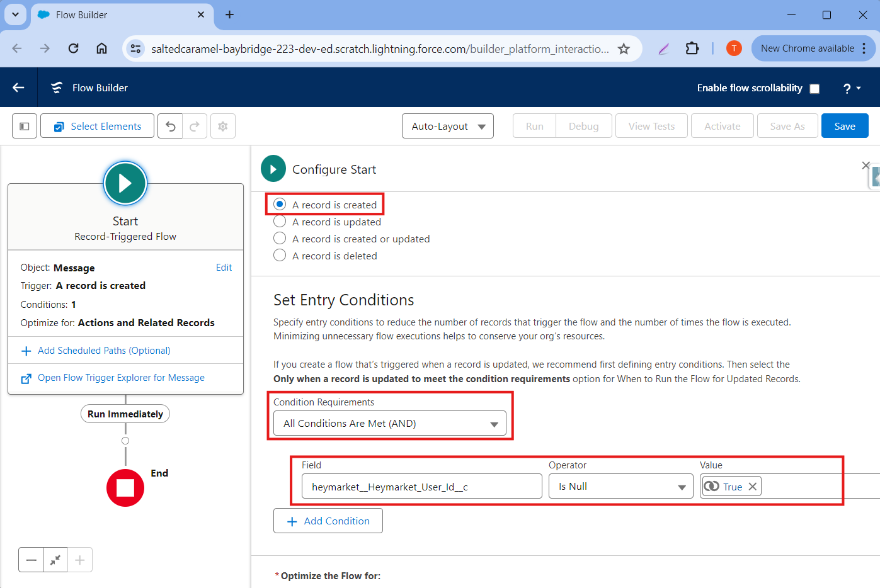Select A record is created or updated radio
This screenshot has height=588, width=880.
click(280, 239)
